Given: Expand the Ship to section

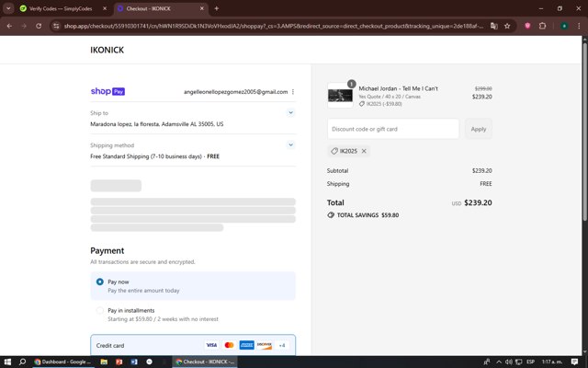Looking at the screenshot, I should (x=290, y=112).
